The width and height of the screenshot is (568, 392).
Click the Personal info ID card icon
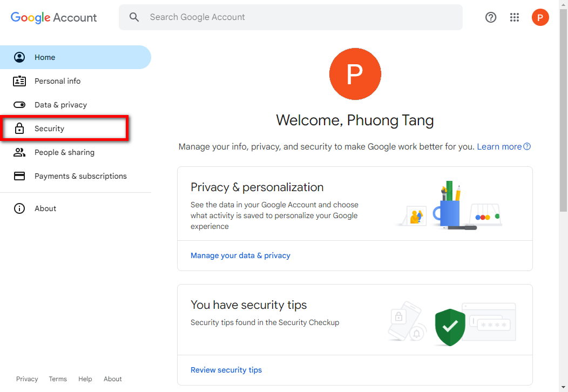(x=19, y=81)
